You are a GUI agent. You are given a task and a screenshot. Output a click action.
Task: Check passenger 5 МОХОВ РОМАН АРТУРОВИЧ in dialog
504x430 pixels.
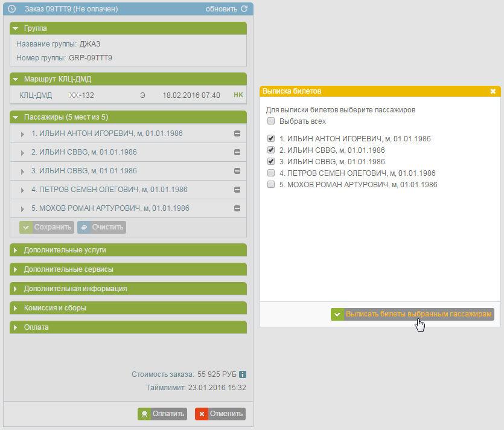point(271,184)
